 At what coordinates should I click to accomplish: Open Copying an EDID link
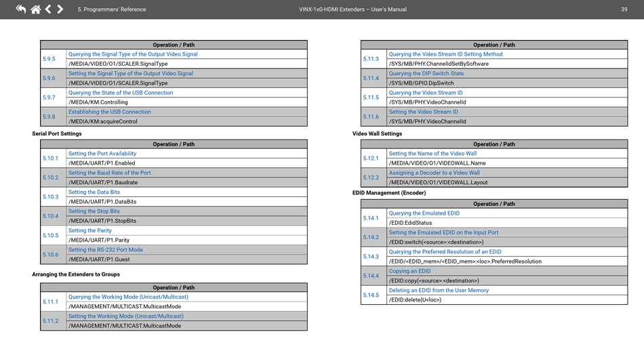point(409,271)
